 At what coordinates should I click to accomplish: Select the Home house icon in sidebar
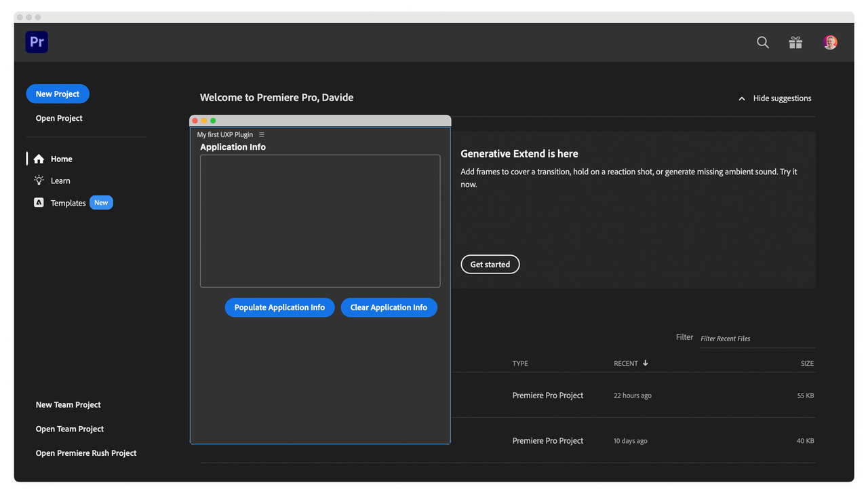coord(39,158)
